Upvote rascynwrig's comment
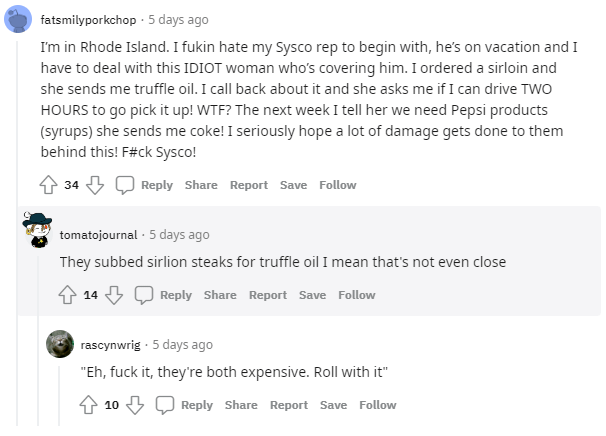This screenshot has width=606, height=436. [x=89, y=405]
